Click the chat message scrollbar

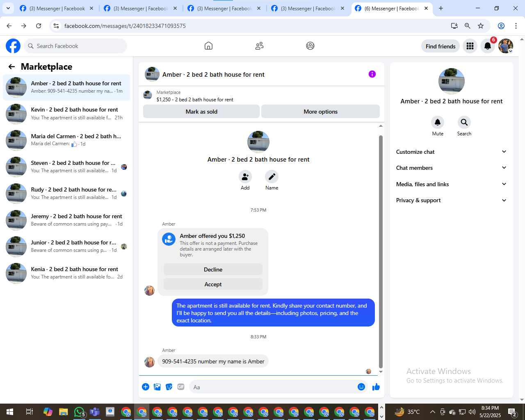point(381,251)
